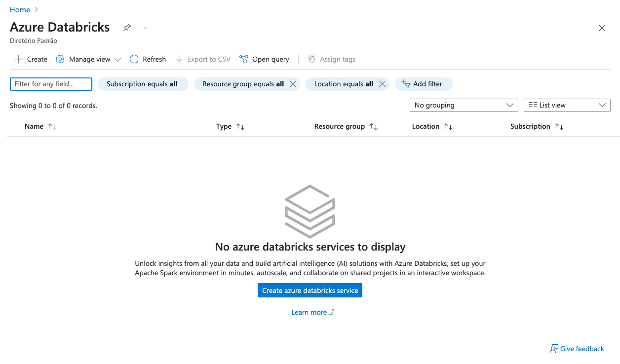
Task: Sort by Subscription column
Action: 537,126
